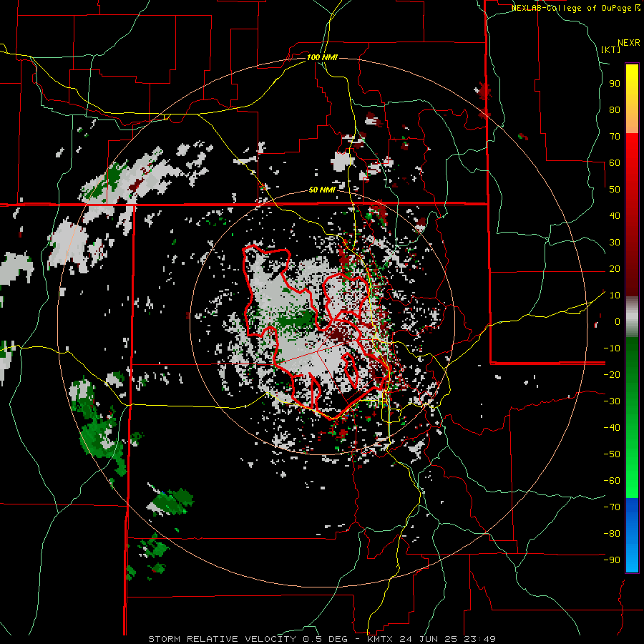Select the -10 value on velocity scale
The image size is (644, 644).
tap(612, 348)
